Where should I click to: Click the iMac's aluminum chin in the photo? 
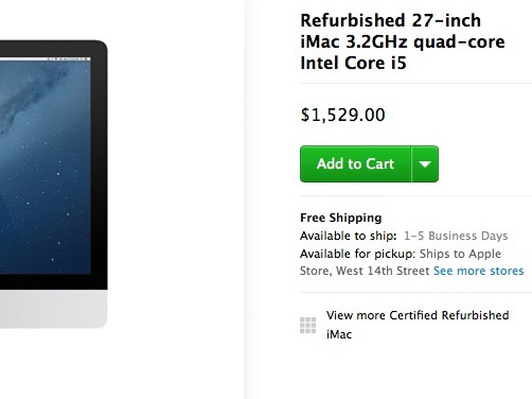(53, 309)
